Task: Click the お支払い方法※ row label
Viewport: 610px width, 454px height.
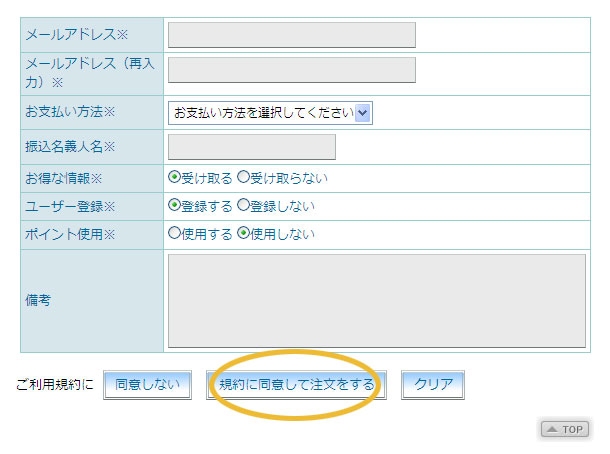Action: 70,112
